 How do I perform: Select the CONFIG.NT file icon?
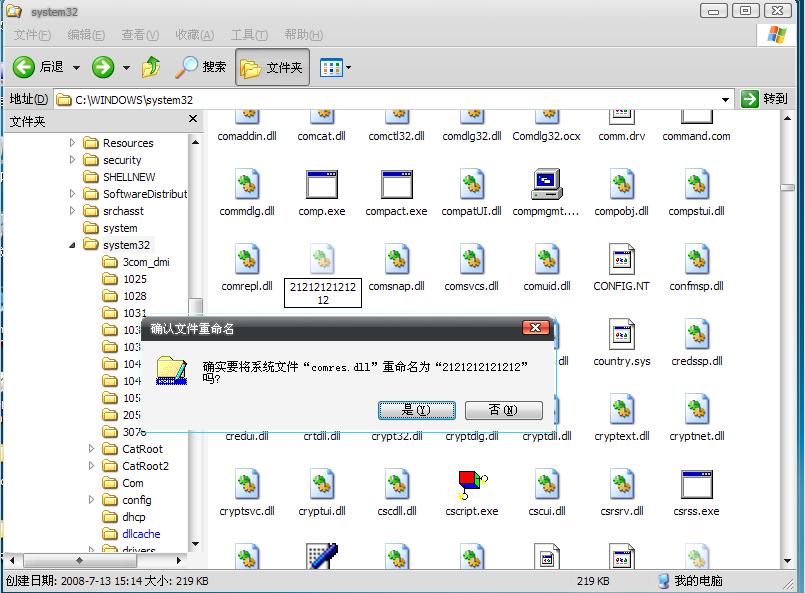(621, 261)
